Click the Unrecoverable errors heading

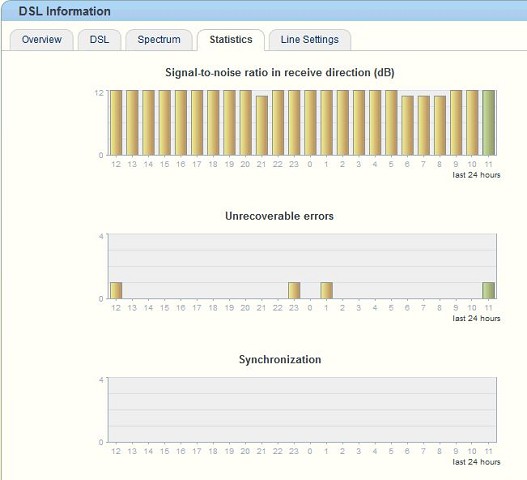point(279,216)
